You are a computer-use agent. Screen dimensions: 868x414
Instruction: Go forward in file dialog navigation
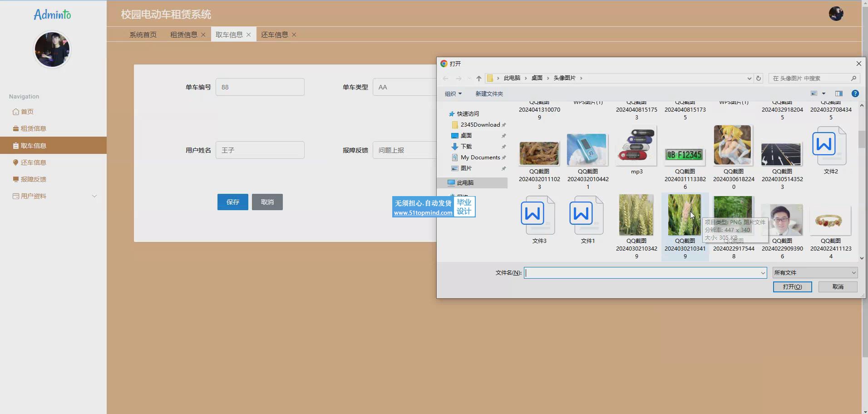coord(459,79)
